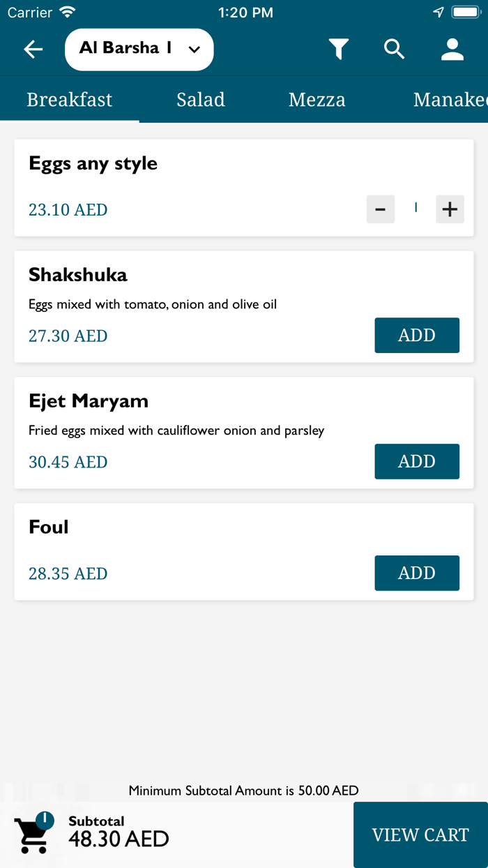Screen dimensions: 488x868
Task: Tap the Ejet Maryam item description
Action: click(176, 431)
